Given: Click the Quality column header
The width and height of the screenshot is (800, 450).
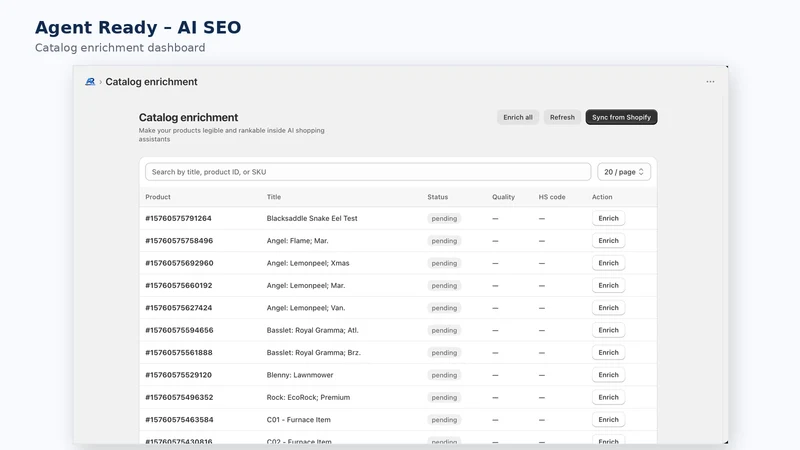Looking at the screenshot, I should (x=503, y=197).
